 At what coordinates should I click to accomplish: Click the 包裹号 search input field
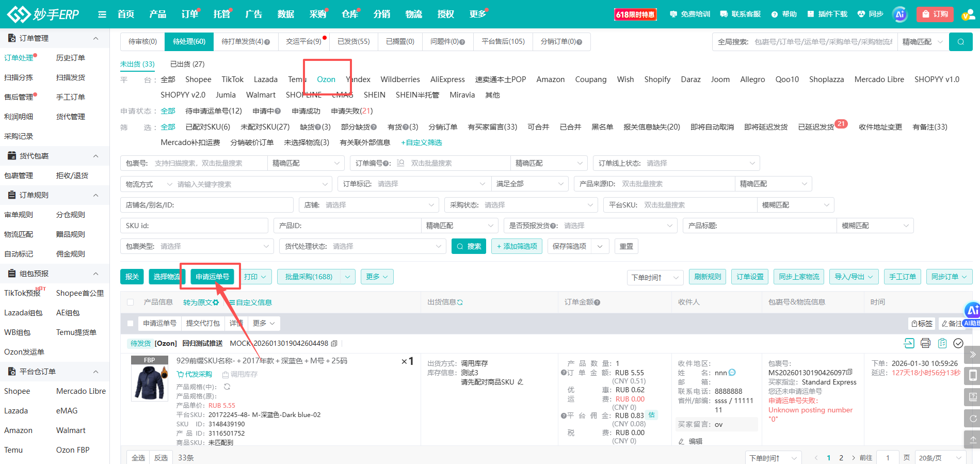coord(209,163)
